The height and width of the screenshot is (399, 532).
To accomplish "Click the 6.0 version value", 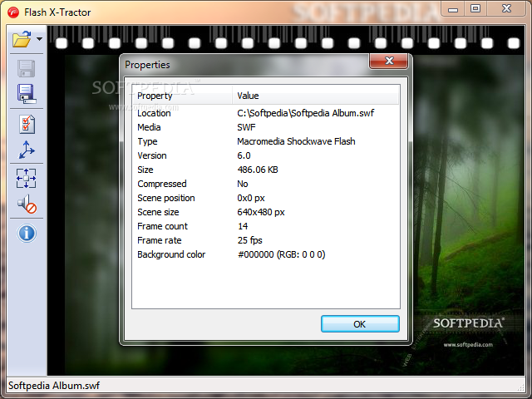I will coord(244,155).
